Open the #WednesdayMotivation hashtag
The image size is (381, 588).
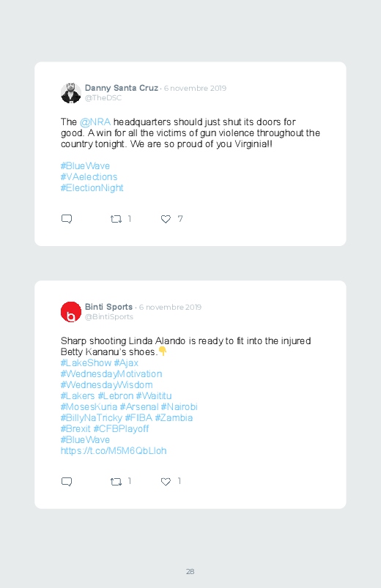[x=111, y=374]
